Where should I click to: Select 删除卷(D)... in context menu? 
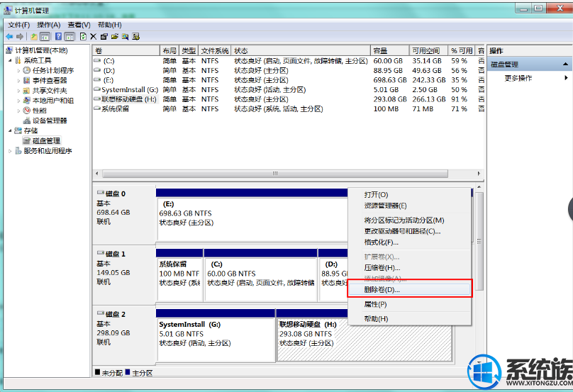(x=409, y=290)
